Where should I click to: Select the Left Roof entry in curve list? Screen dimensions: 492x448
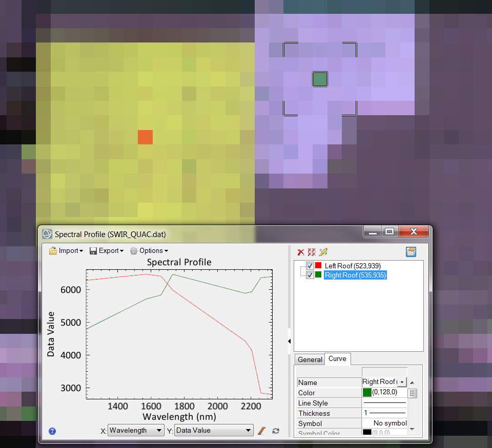click(352, 266)
